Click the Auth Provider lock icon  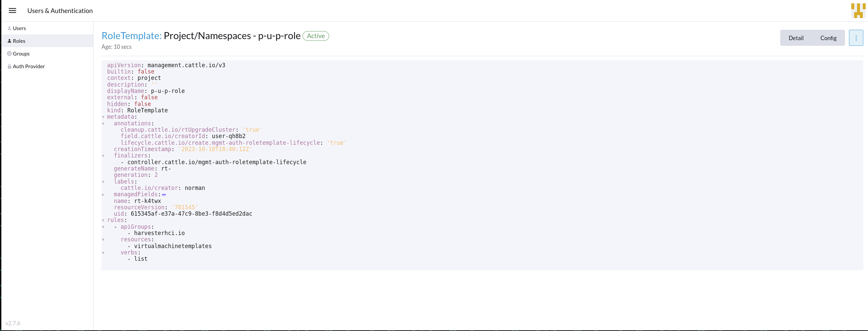pyautogui.click(x=9, y=66)
